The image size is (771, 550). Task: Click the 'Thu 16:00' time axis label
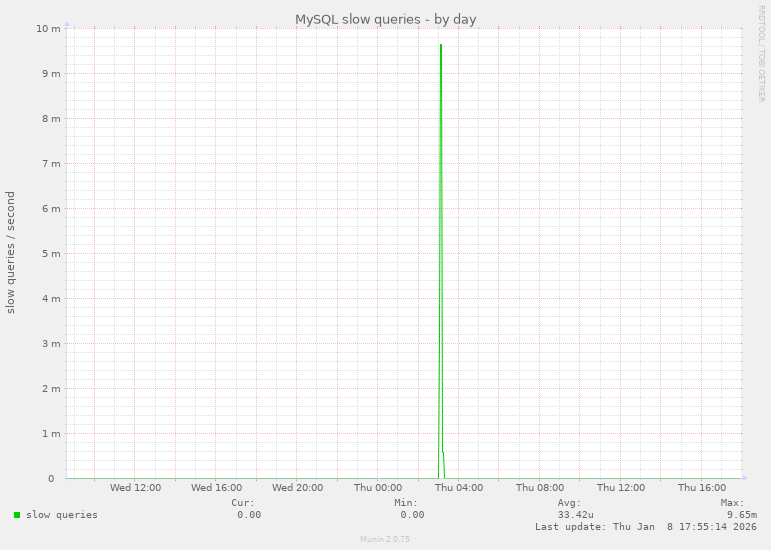(702, 488)
